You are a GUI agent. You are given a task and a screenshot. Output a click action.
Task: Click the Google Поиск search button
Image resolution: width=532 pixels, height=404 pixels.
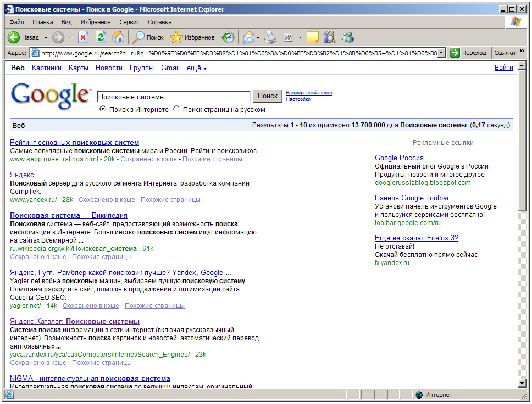pyautogui.click(x=268, y=96)
